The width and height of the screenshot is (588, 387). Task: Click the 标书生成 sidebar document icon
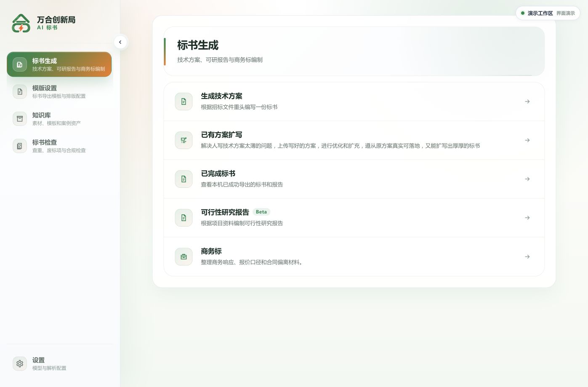(x=20, y=64)
